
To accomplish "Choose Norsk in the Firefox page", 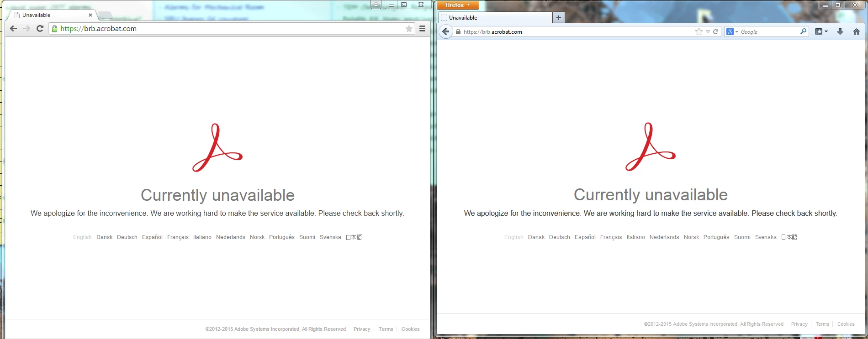I will [691, 237].
